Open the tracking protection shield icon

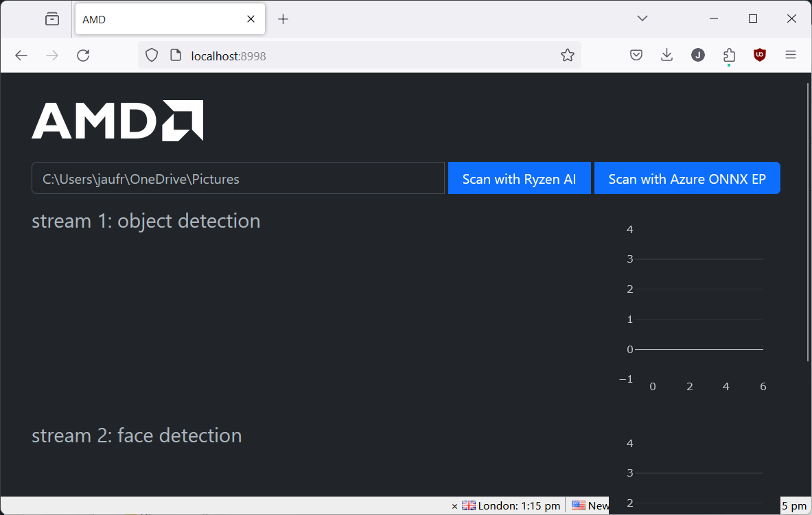[151, 56]
